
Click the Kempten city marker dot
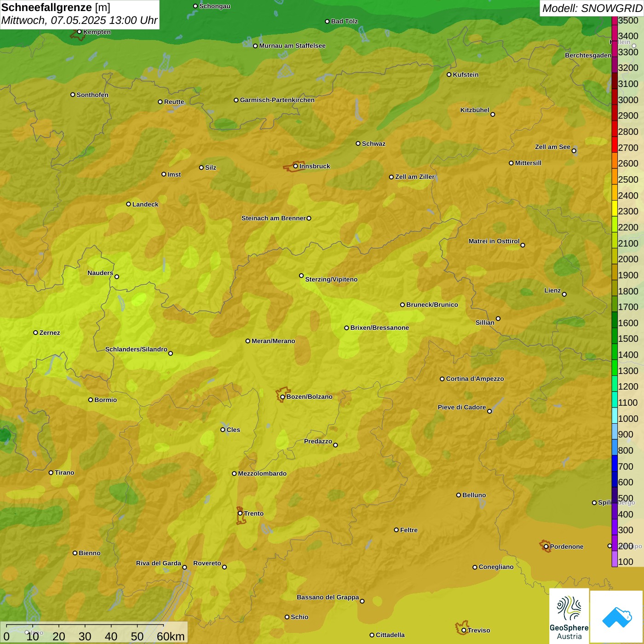click(x=79, y=32)
